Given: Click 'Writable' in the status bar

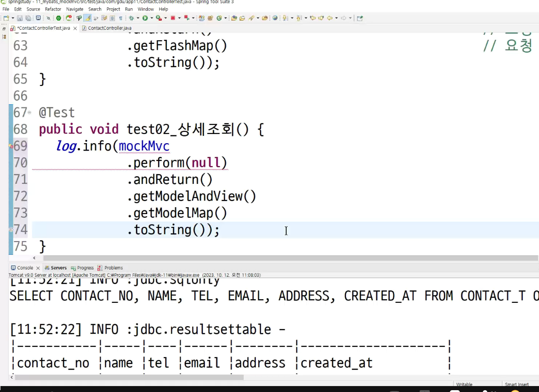Looking at the screenshot, I should tap(464, 384).
